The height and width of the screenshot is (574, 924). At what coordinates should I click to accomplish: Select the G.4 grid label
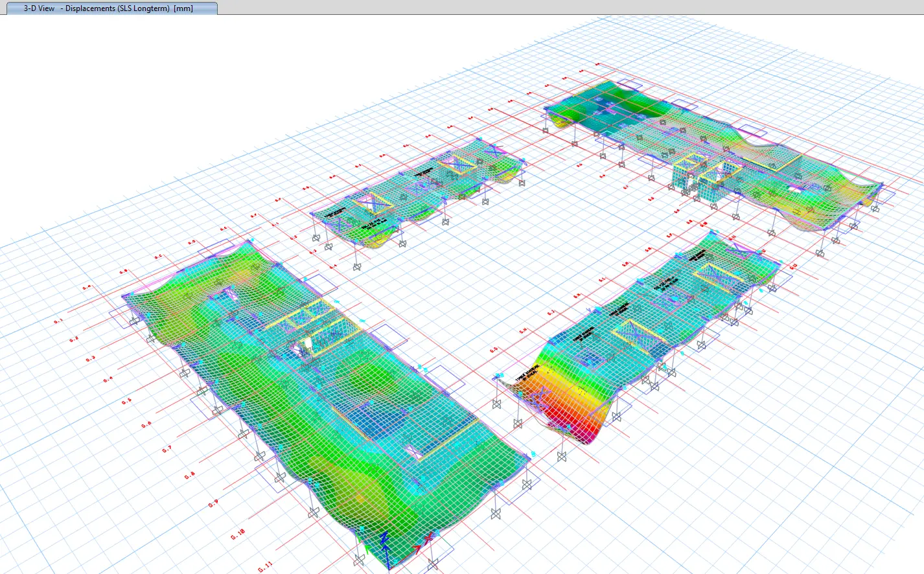pyautogui.click(x=108, y=379)
